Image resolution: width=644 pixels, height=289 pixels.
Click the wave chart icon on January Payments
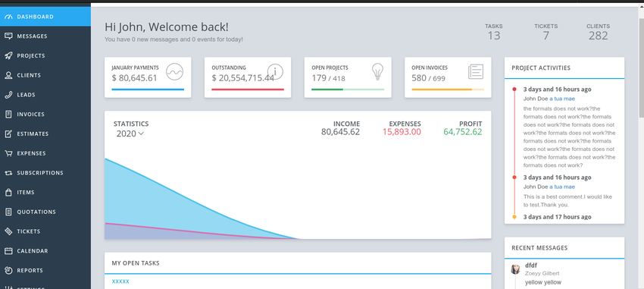coord(174,72)
